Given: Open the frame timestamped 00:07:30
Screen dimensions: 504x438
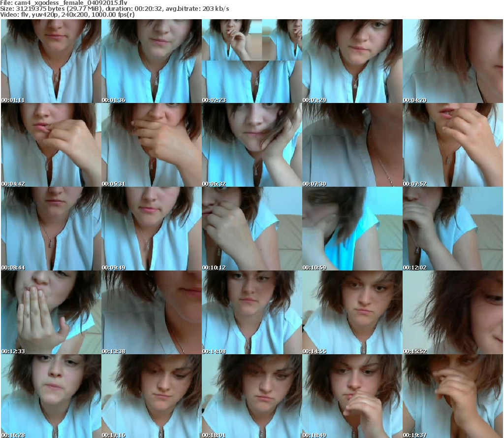Looking at the screenshot, I should click(x=352, y=145).
